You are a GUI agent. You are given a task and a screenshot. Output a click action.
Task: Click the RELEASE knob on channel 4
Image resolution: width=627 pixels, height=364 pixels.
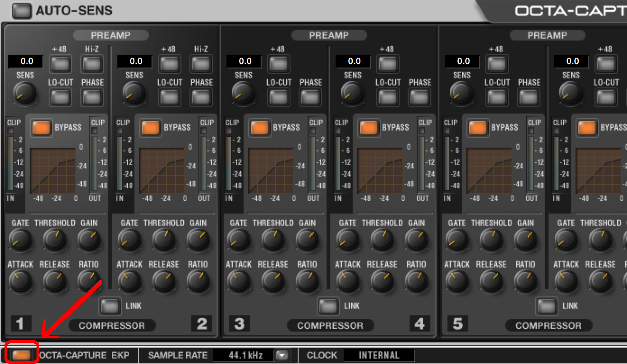[x=382, y=281]
